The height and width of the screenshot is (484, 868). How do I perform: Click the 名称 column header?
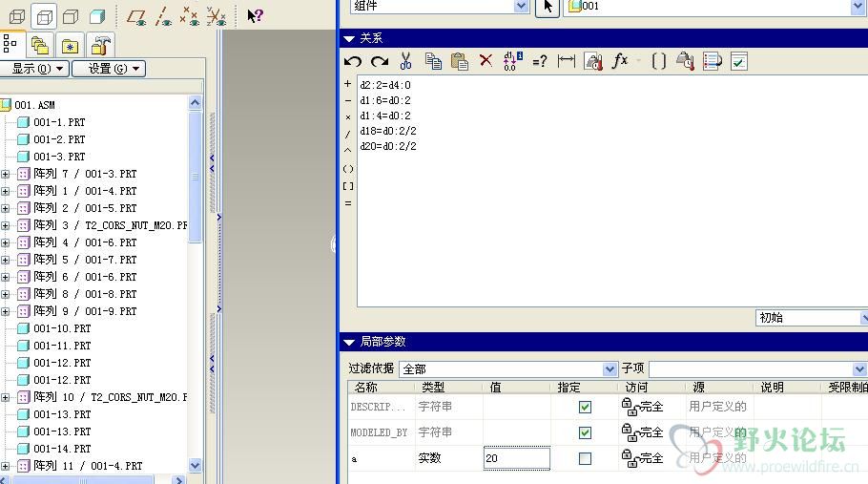click(x=365, y=387)
